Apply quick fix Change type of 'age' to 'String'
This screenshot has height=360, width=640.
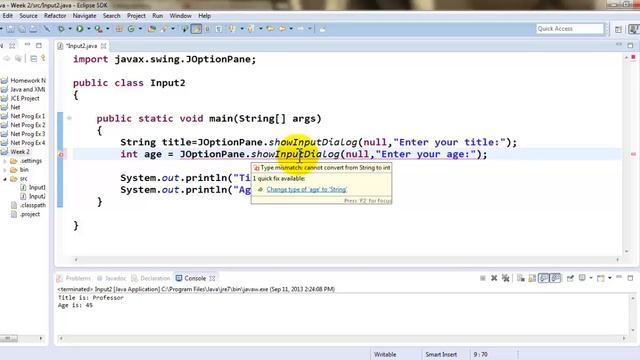coord(307,189)
